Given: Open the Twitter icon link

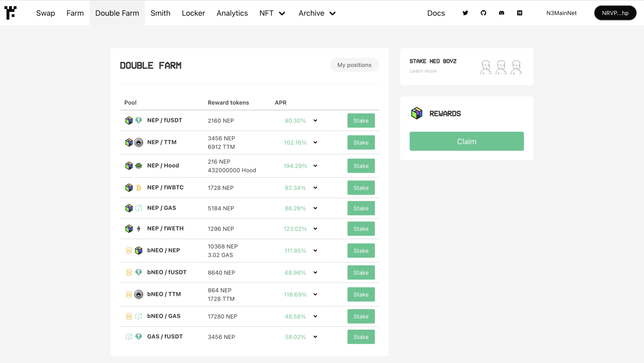Looking at the screenshot, I should [x=465, y=13].
